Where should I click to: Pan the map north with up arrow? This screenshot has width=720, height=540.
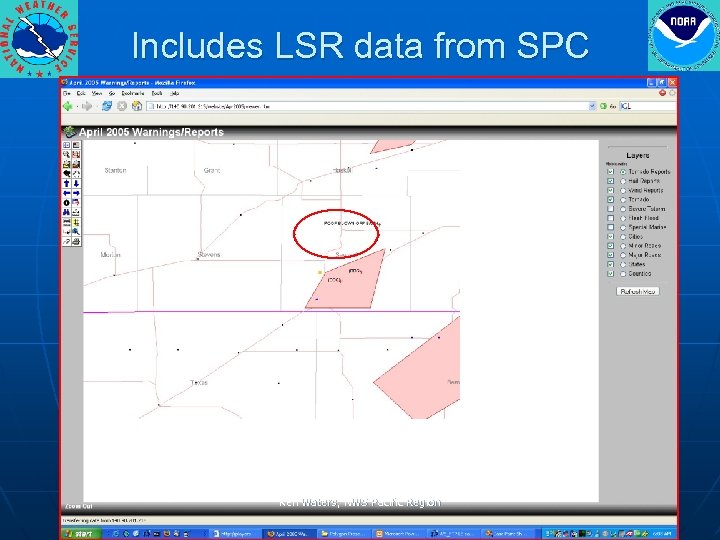tap(67, 184)
